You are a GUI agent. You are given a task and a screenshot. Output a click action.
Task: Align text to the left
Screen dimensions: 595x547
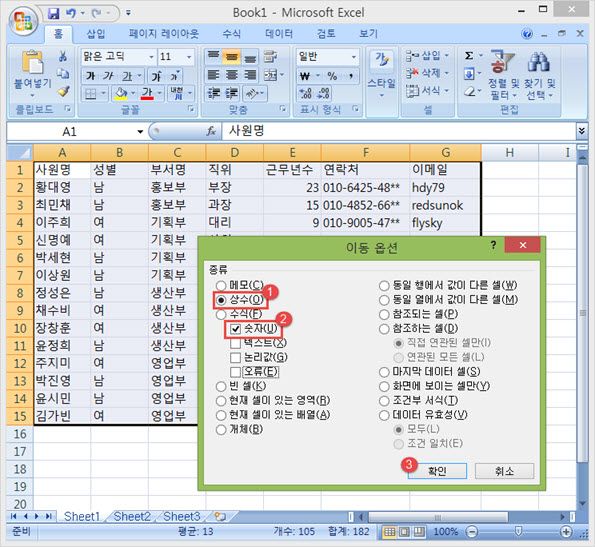pyautogui.click(x=214, y=75)
